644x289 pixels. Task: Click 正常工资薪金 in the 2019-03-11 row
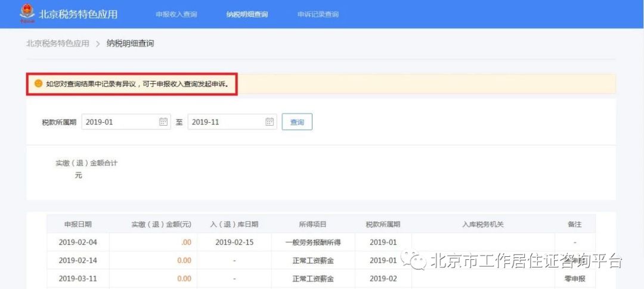pyautogui.click(x=313, y=278)
